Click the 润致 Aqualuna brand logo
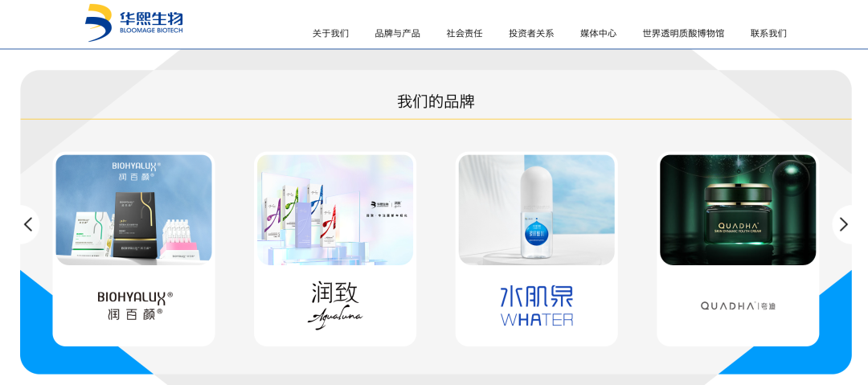Screen dimensions: 868x385 [335, 305]
